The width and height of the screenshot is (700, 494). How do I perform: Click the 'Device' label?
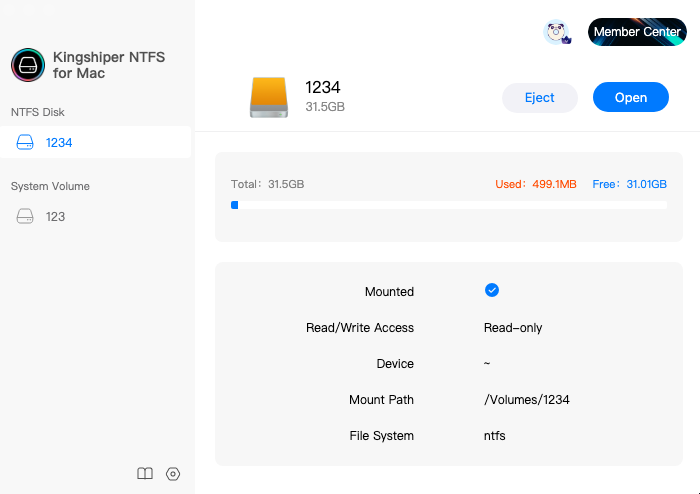[395, 364]
